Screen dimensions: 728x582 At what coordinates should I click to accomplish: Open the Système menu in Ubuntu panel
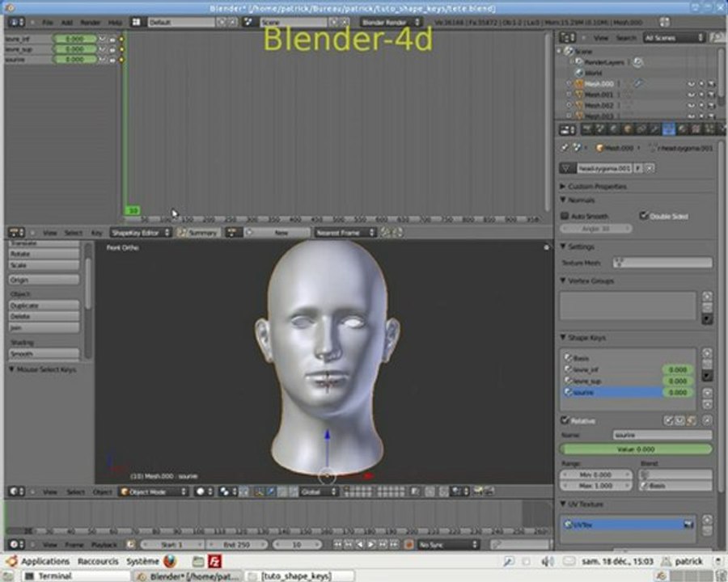tap(142, 561)
